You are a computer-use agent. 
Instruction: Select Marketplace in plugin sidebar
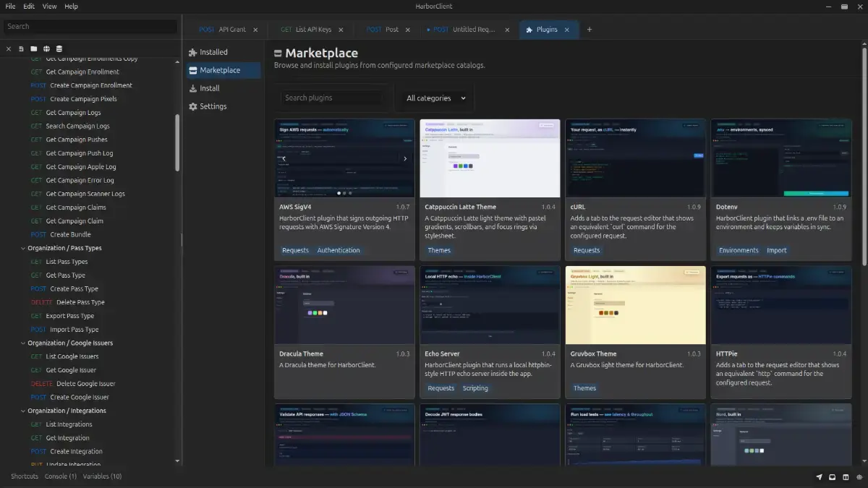(223, 70)
